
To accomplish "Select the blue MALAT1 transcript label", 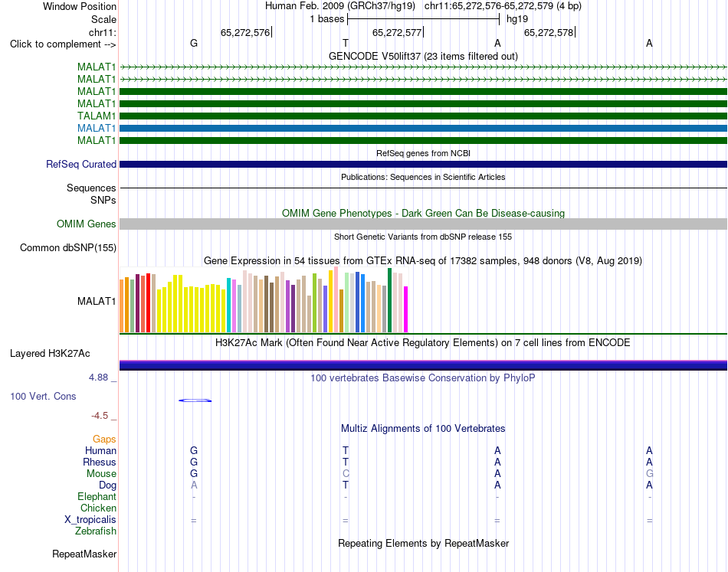I will pyautogui.click(x=97, y=128).
